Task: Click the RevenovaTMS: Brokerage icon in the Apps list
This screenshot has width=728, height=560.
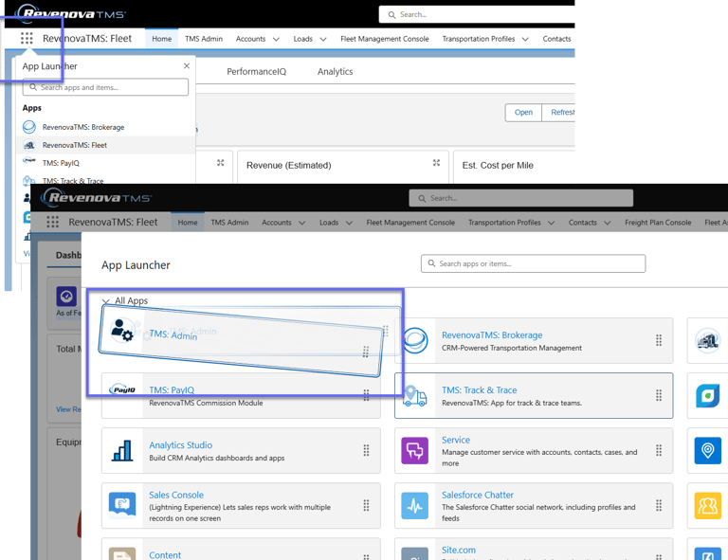Action: 29,127
